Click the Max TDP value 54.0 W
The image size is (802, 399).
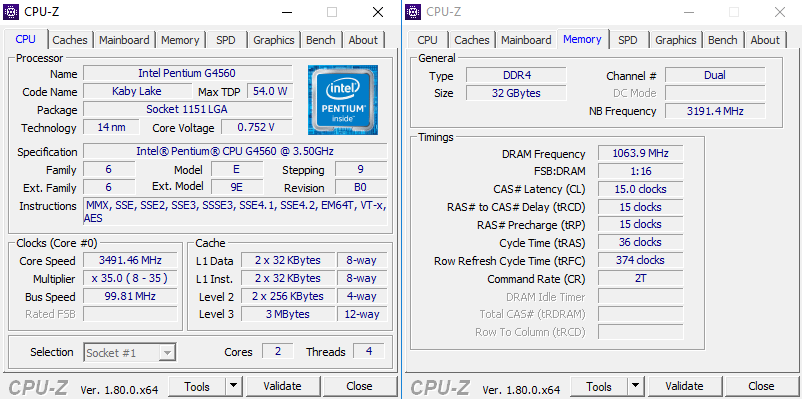[x=270, y=91]
